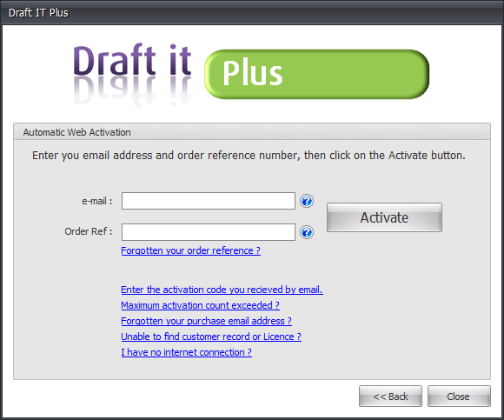Click the Activate button
This screenshot has width=504, height=420.
(384, 217)
